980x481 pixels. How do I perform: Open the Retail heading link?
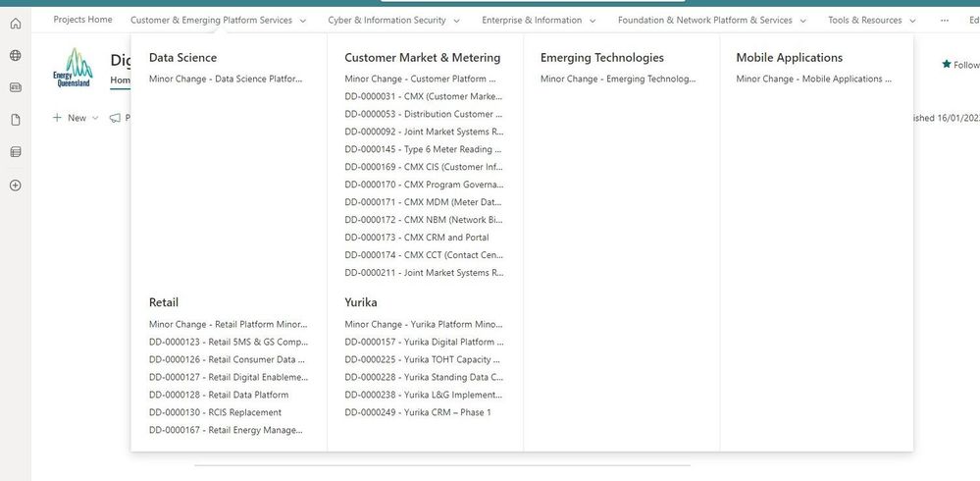[x=164, y=302]
